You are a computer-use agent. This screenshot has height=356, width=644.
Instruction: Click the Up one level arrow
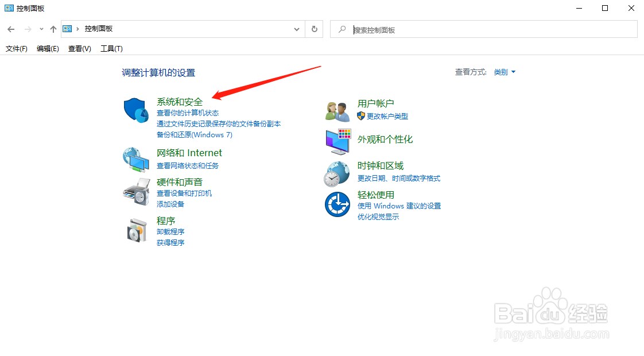point(53,29)
